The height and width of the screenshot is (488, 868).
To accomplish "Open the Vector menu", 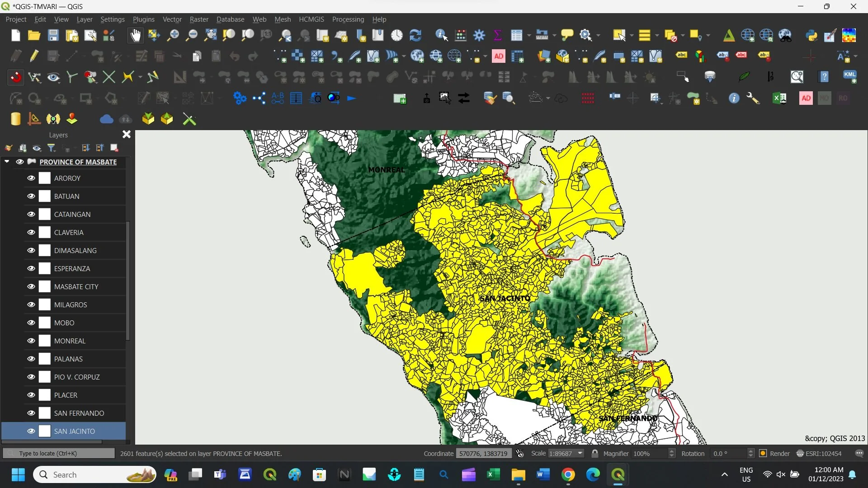I will point(172,19).
